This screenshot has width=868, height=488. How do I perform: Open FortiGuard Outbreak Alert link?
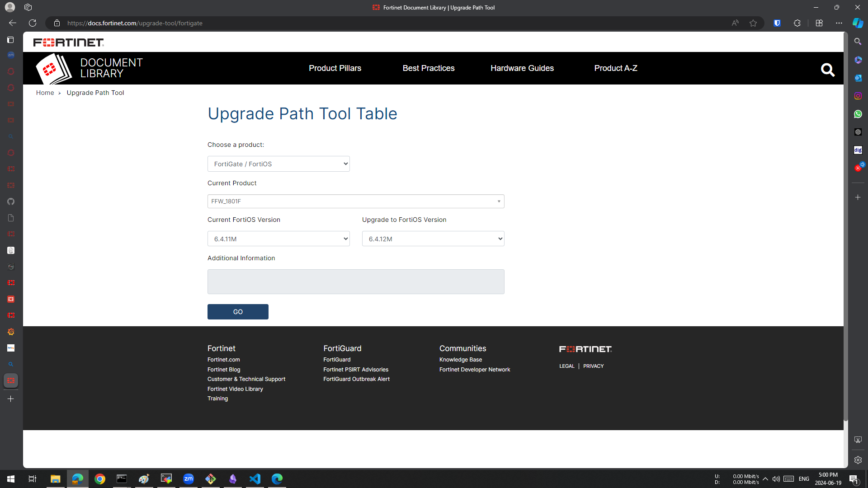pyautogui.click(x=356, y=379)
